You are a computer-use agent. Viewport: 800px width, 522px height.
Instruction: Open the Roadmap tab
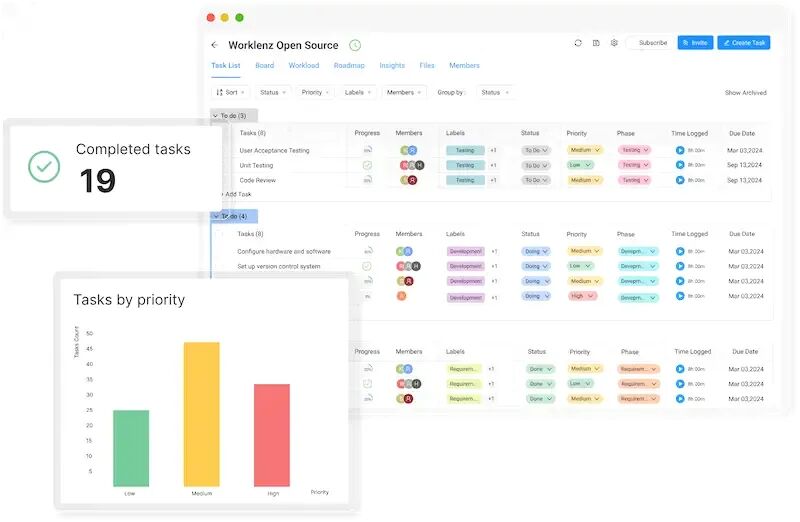click(x=349, y=65)
